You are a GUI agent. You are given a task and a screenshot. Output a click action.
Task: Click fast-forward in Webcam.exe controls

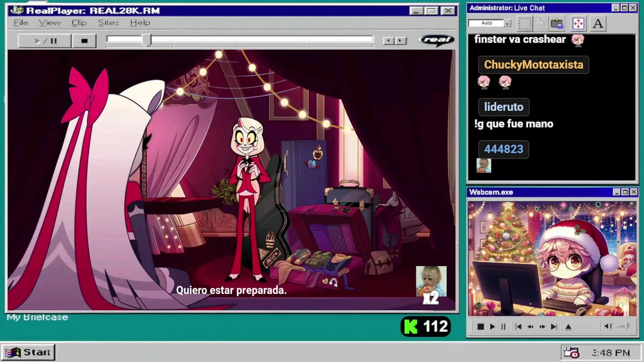coord(542,327)
